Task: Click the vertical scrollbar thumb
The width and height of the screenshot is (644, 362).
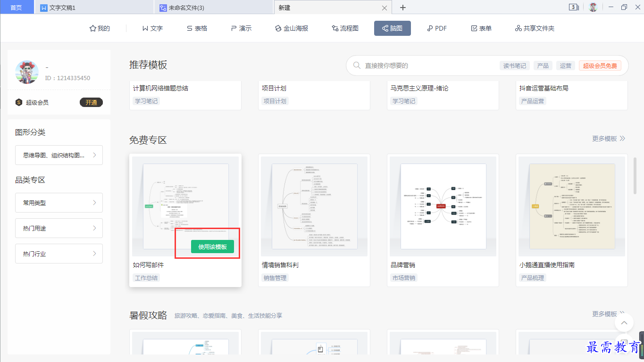Action: [x=635, y=175]
